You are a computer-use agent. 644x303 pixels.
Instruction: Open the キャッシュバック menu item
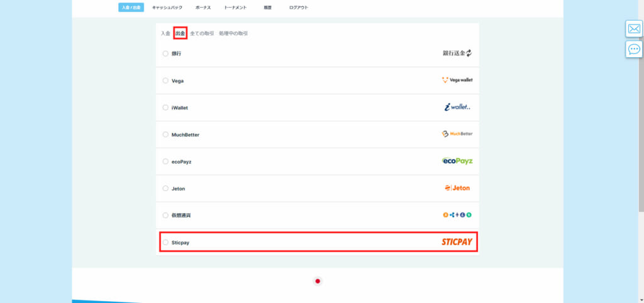point(167,8)
